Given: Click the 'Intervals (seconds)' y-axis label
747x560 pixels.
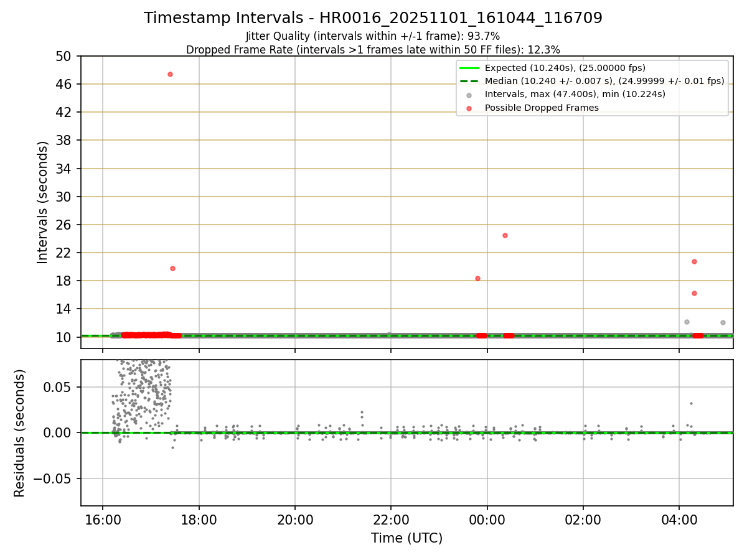Looking at the screenshot, I should point(42,202).
